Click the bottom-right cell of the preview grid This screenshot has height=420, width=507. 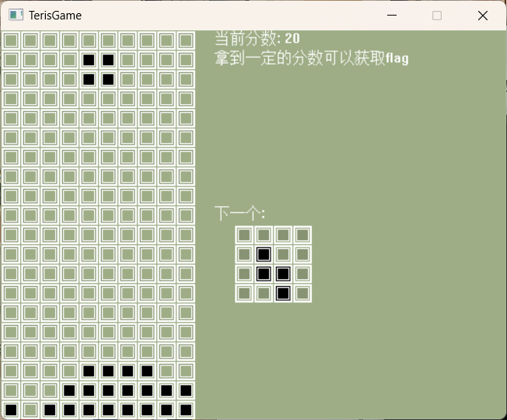click(302, 293)
